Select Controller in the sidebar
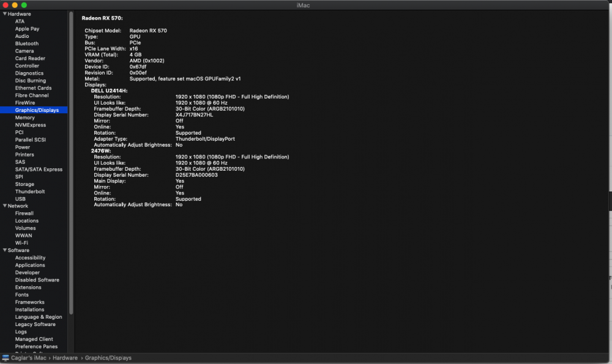This screenshot has width=612, height=364. click(x=27, y=66)
